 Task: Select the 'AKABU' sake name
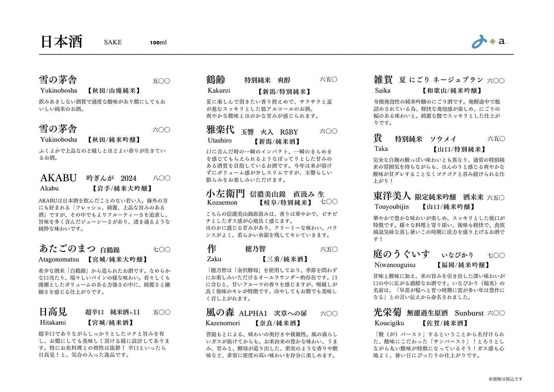coord(59,178)
